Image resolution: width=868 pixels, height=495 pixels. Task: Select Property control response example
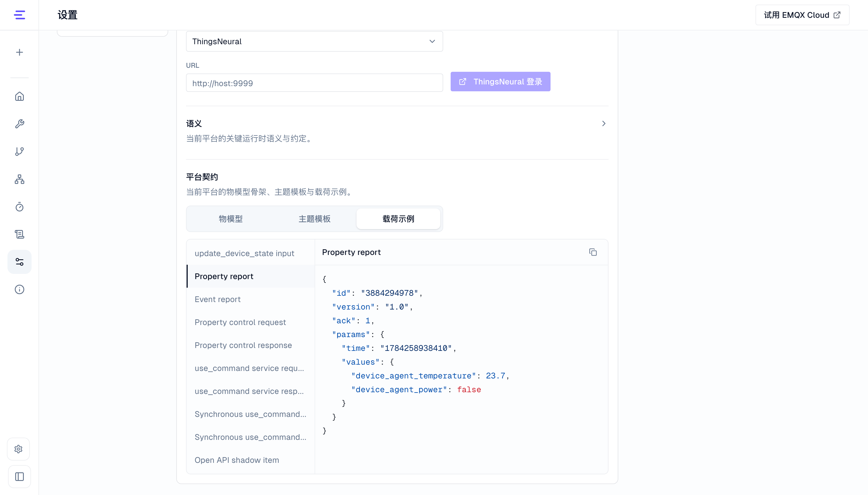pos(251,345)
